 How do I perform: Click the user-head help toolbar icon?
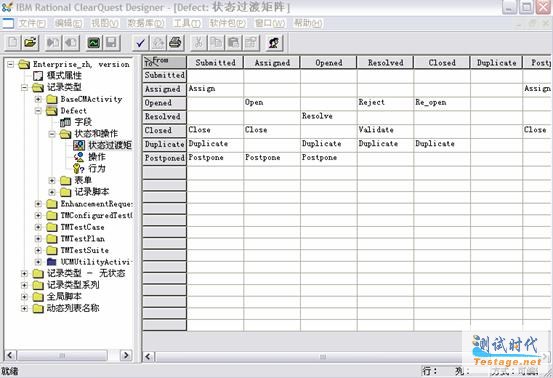click(x=274, y=43)
